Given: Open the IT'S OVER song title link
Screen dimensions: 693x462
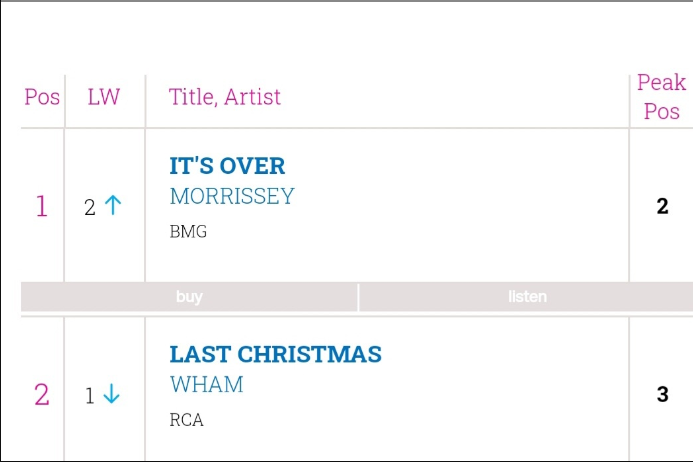Looking at the screenshot, I should point(227,166).
